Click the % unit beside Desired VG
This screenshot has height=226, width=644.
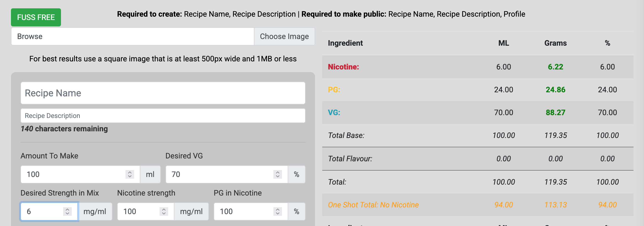pos(297,174)
